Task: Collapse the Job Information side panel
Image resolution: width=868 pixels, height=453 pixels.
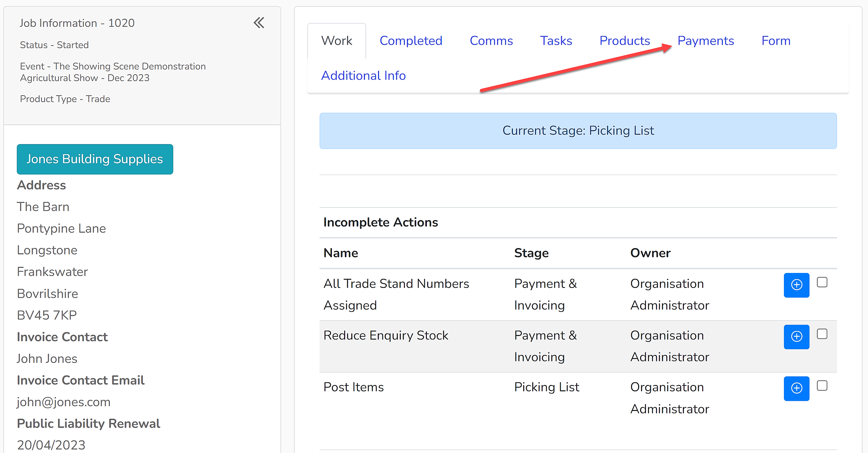Action: pos(259,23)
